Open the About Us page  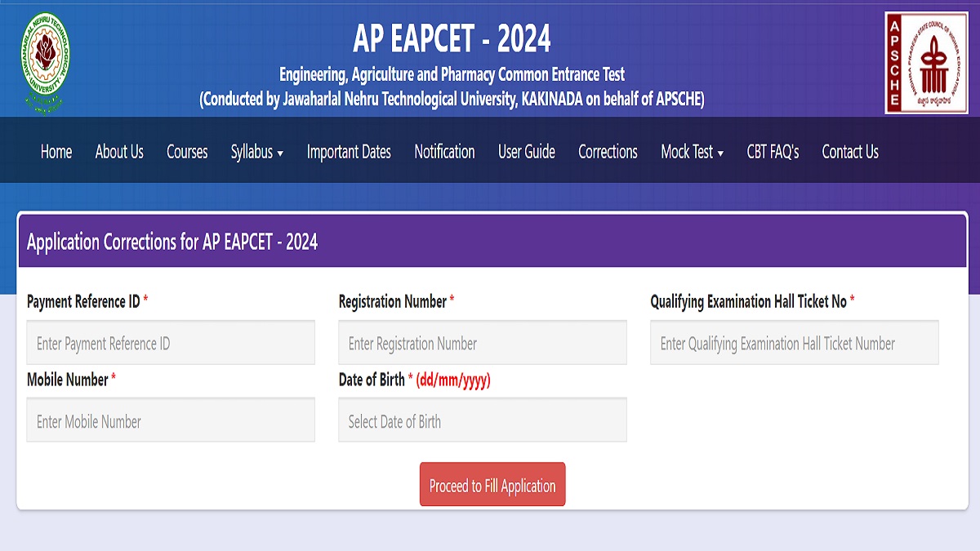pyautogui.click(x=118, y=152)
